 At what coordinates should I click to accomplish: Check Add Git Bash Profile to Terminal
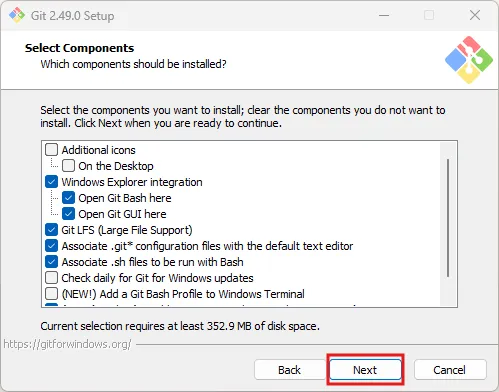tap(52, 294)
